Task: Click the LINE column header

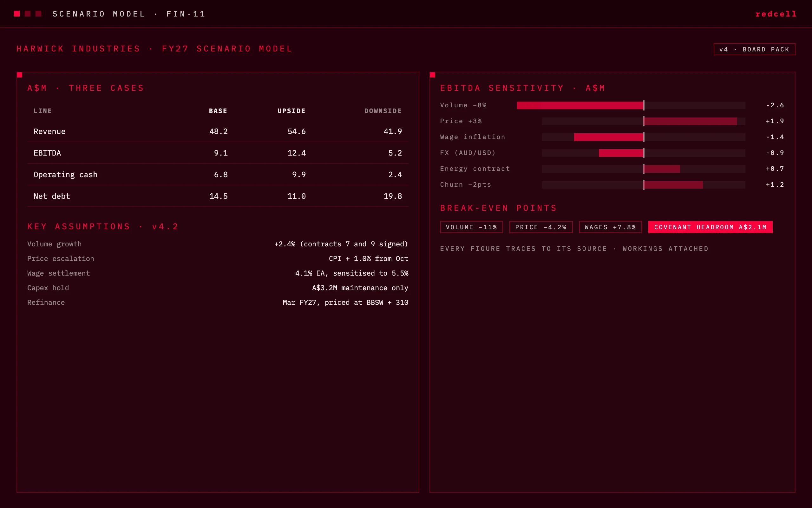Action: [43, 111]
